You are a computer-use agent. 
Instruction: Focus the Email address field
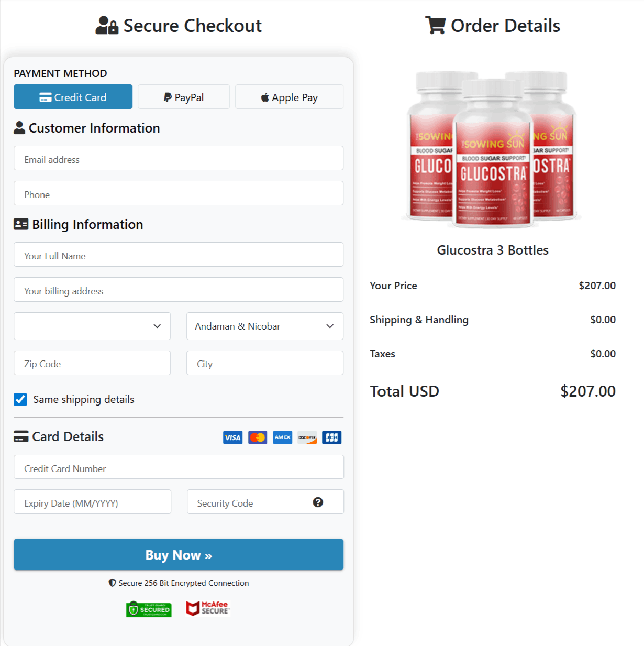179,159
